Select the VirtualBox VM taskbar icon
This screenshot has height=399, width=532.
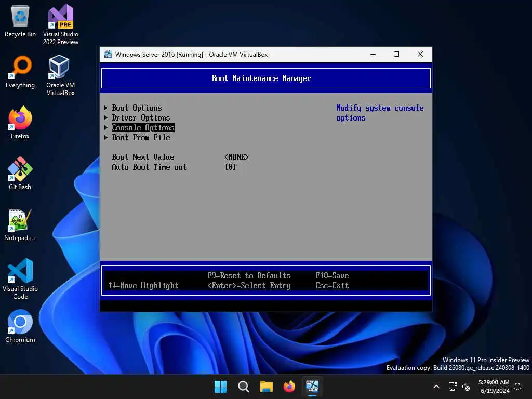pyautogui.click(x=312, y=387)
